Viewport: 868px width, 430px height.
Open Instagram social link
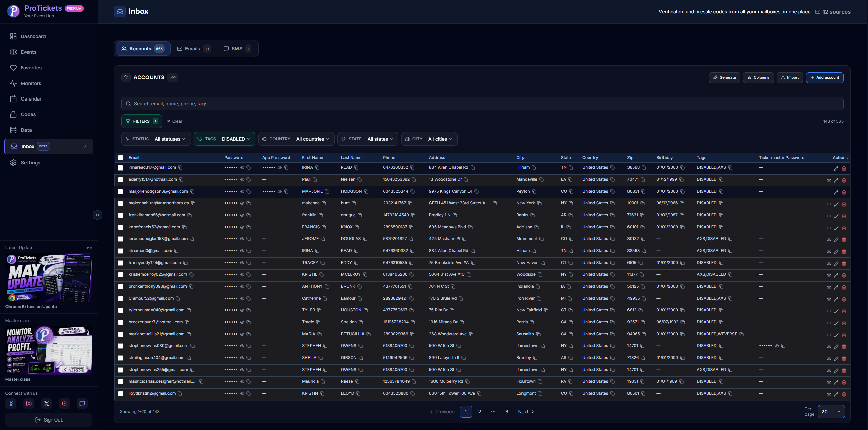(x=29, y=404)
